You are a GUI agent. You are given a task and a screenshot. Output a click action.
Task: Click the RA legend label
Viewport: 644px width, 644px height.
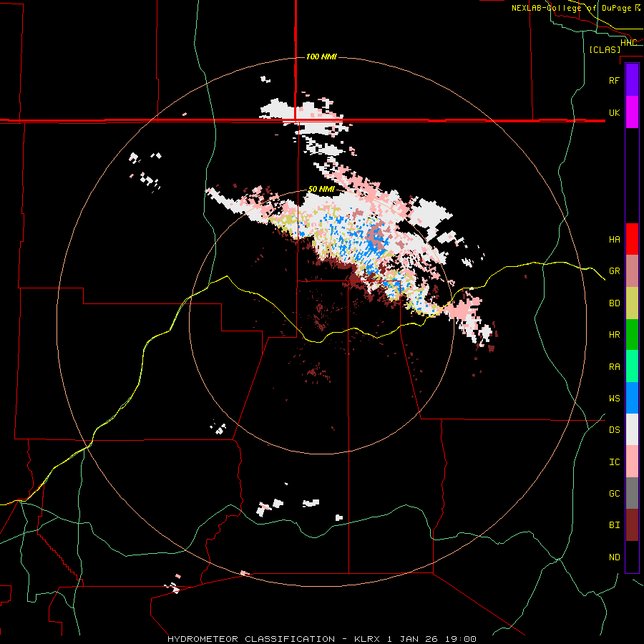click(x=614, y=367)
